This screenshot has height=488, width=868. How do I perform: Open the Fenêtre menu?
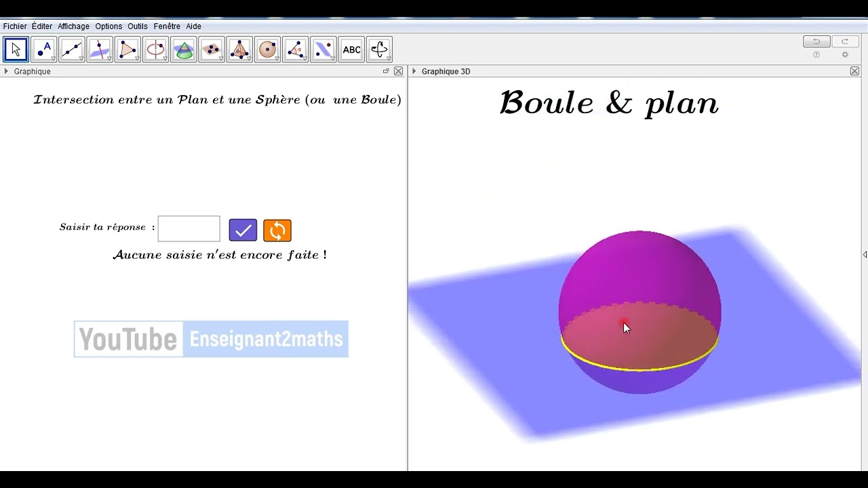coord(167,26)
